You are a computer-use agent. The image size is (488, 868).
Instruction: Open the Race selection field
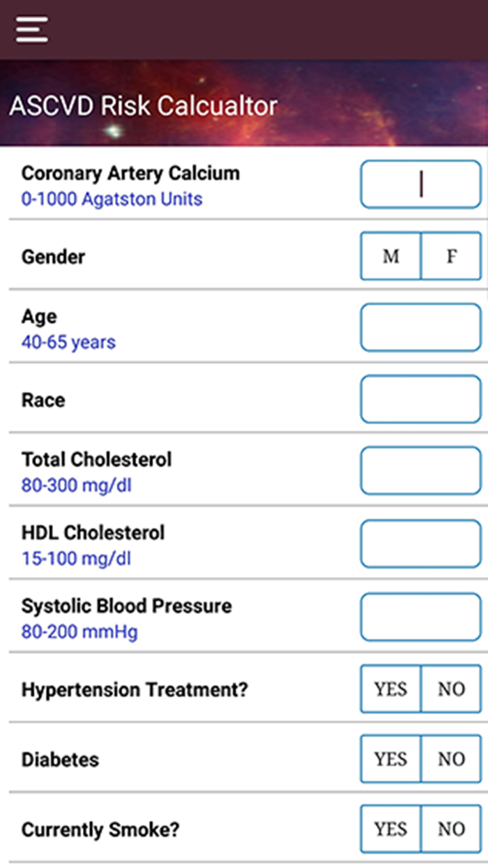click(420, 400)
